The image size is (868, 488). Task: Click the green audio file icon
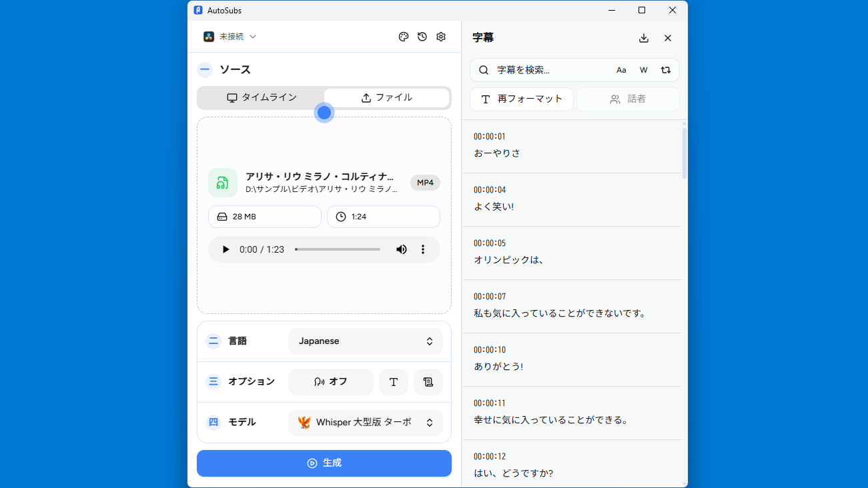[223, 183]
